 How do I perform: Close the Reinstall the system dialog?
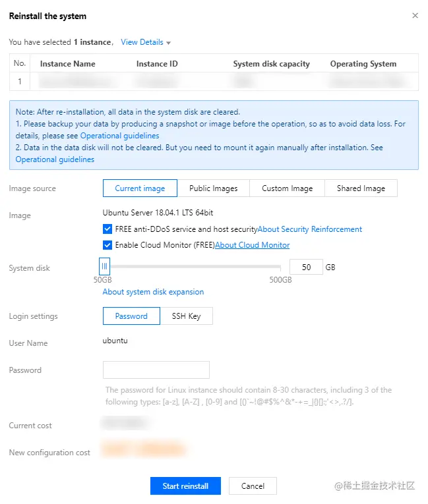coord(415,15)
